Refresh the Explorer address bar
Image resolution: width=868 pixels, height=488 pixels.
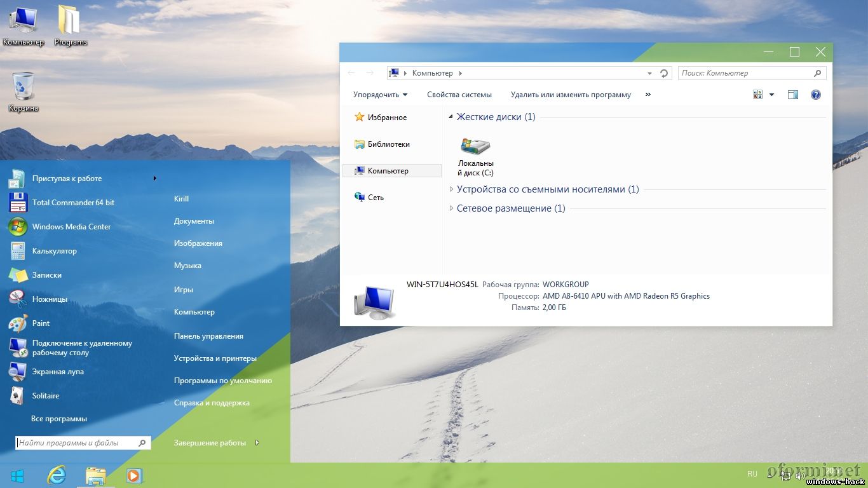click(x=664, y=73)
